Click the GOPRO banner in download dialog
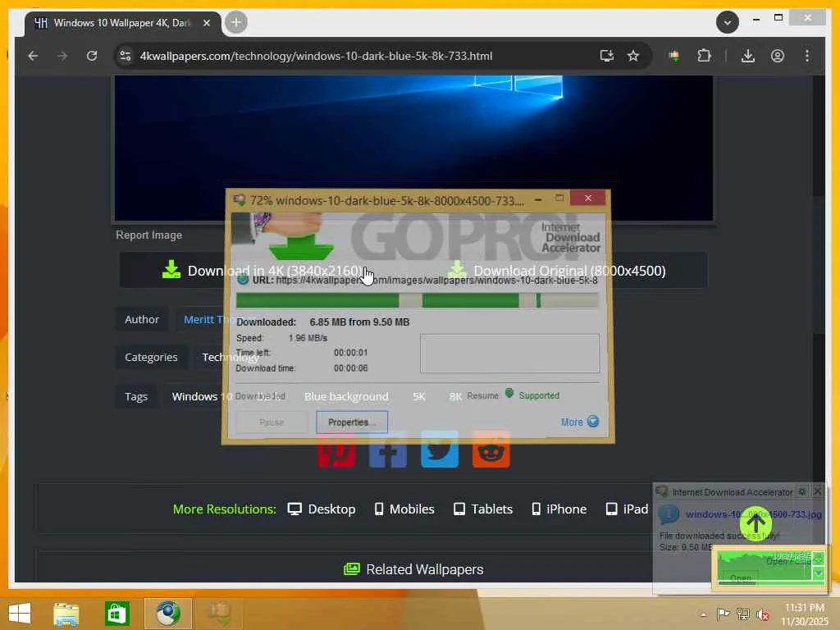The width and height of the screenshot is (840, 630). click(419, 237)
